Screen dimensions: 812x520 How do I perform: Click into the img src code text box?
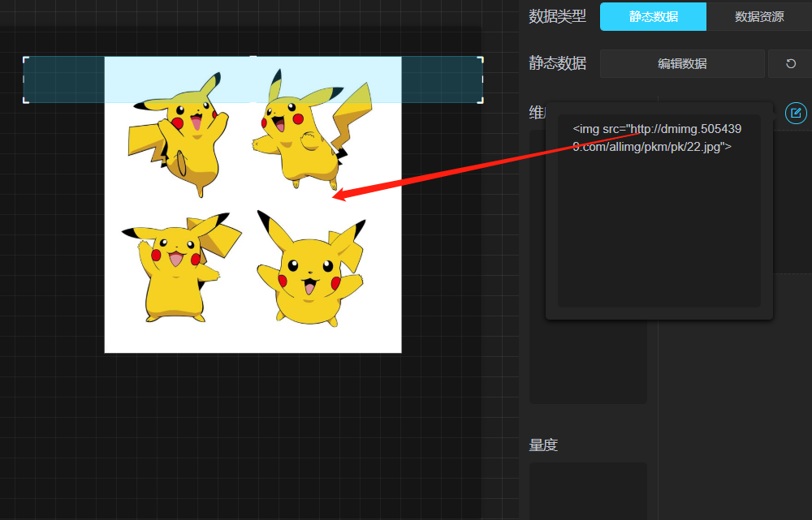(659, 211)
